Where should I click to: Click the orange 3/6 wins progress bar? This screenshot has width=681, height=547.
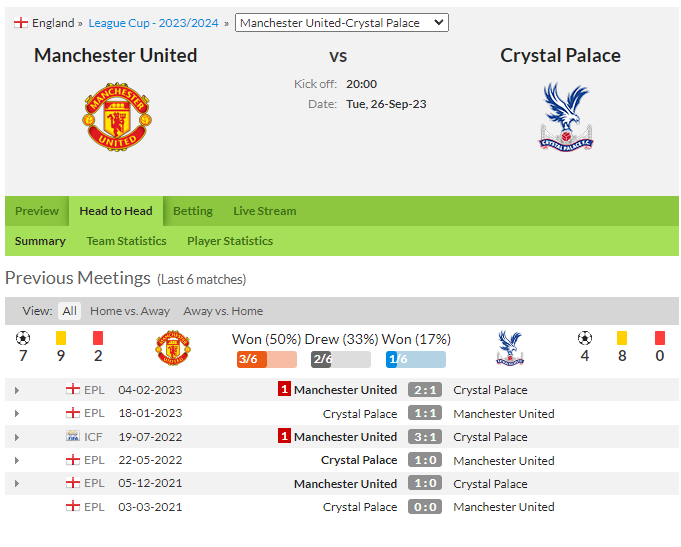[267, 359]
